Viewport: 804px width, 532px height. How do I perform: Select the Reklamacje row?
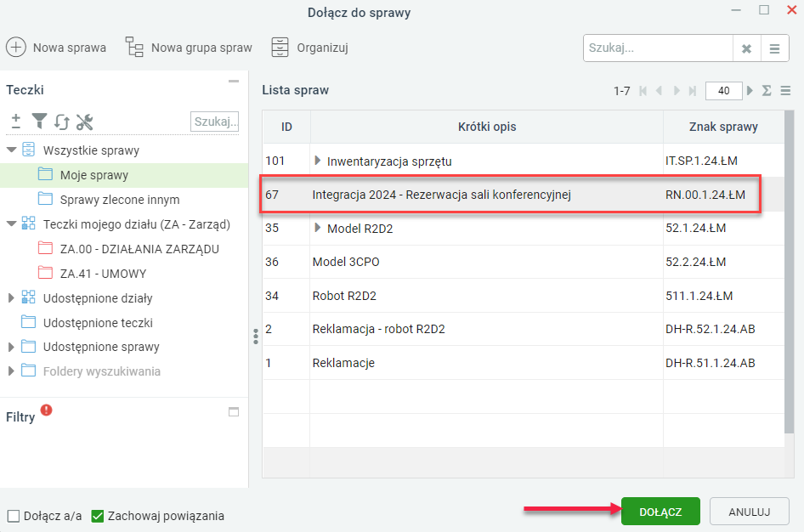524,363
